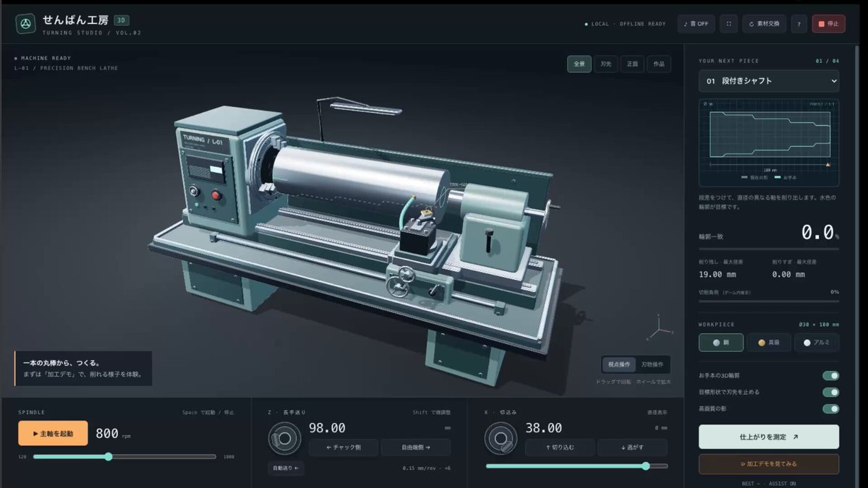
Task: Click the 19.00 mm 削り残し value
Action: 717,275
